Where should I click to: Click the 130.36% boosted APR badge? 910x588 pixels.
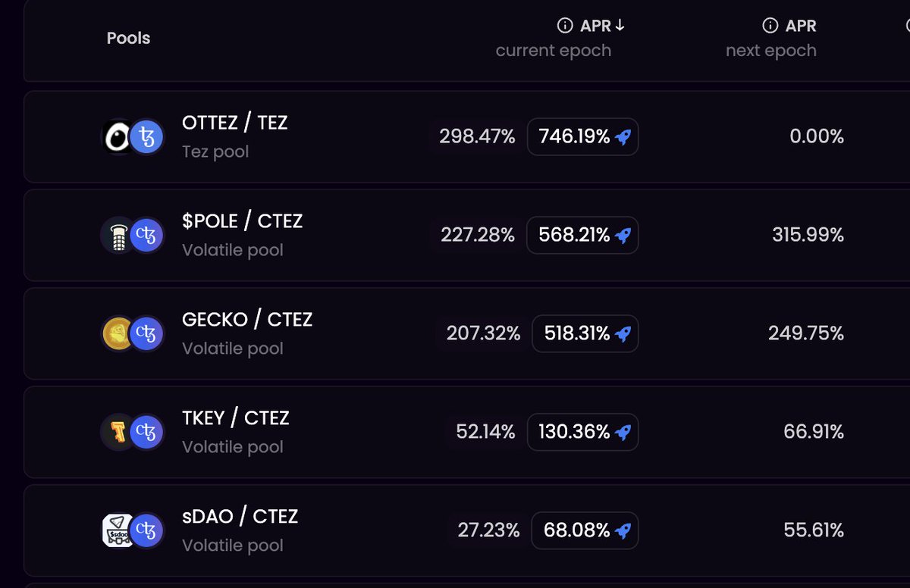(x=582, y=432)
